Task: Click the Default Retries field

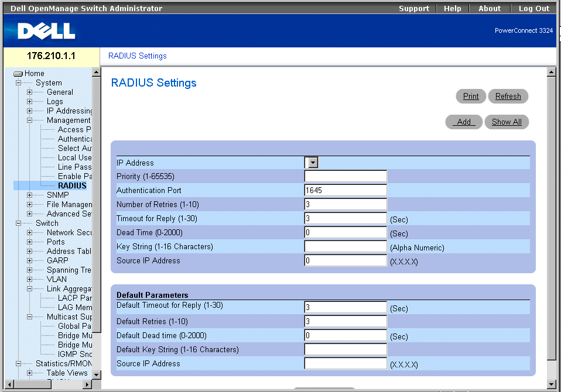Action: [346, 321]
